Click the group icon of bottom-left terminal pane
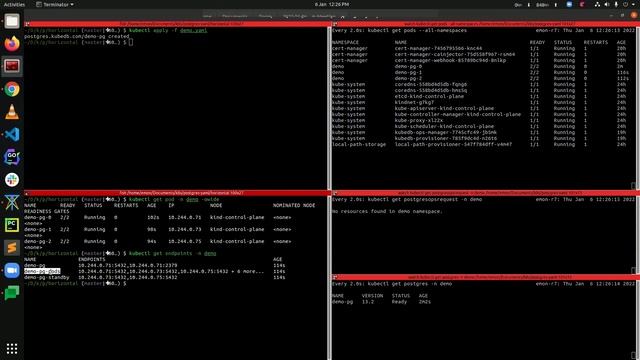 point(27,193)
